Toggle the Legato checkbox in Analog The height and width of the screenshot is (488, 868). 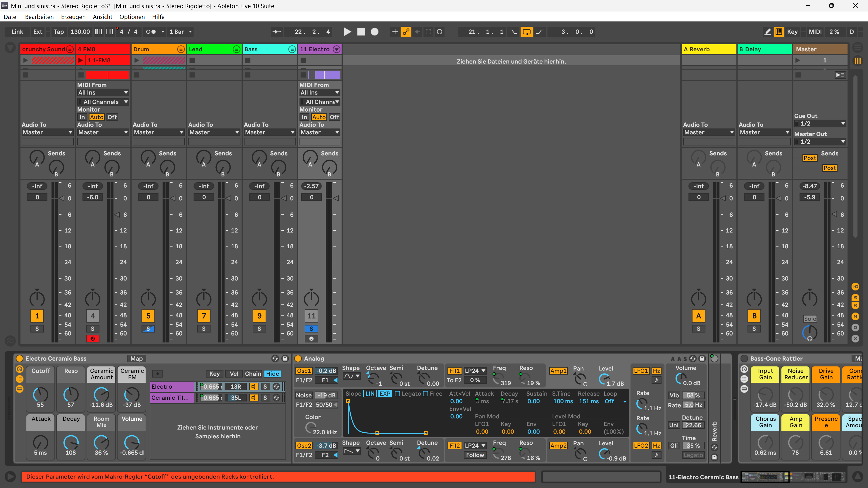click(x=398, y=394)
